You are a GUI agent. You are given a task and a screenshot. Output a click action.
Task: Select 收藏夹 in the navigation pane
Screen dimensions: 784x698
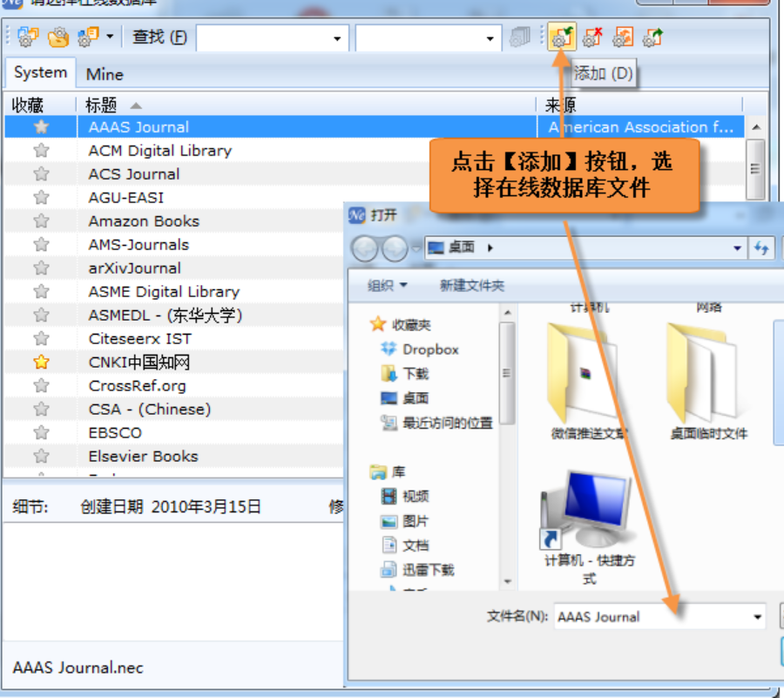coord(401,325)
